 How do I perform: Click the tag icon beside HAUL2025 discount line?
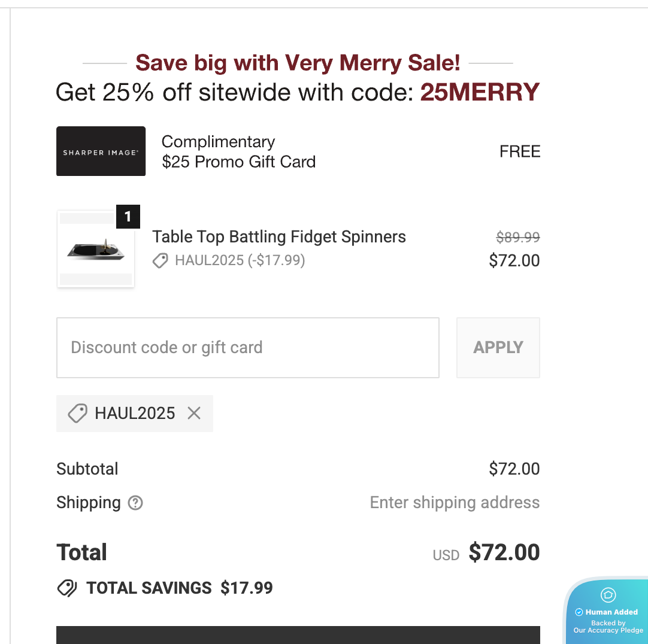tap(160, 260)
